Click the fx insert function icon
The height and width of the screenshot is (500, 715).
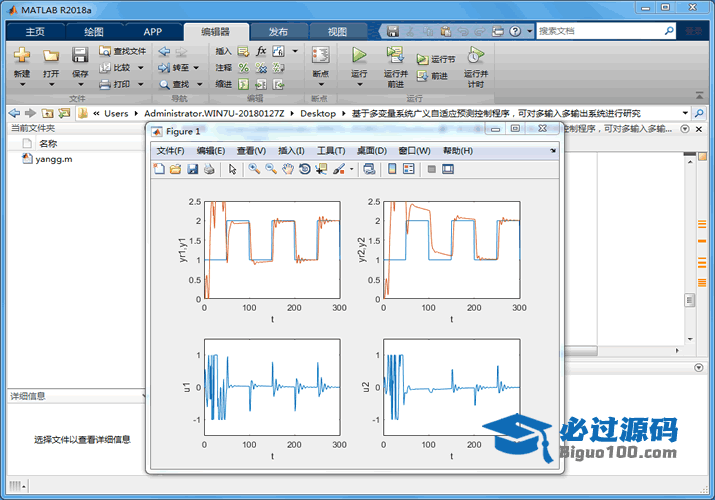tap(261, 51)
